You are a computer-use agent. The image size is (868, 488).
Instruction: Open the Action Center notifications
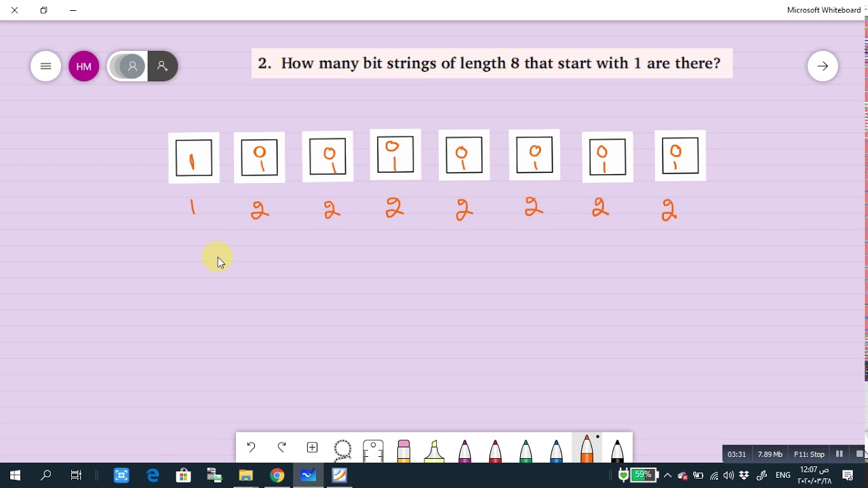coord(848,476)
